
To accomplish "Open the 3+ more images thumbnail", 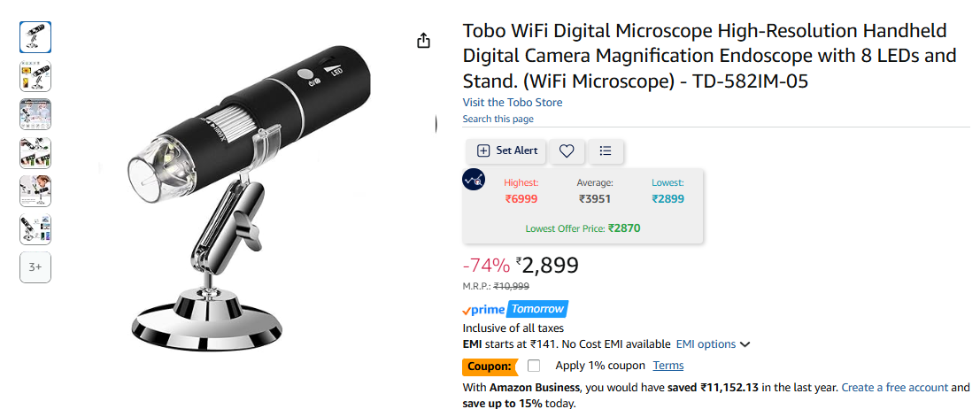I will coord(35,267).
